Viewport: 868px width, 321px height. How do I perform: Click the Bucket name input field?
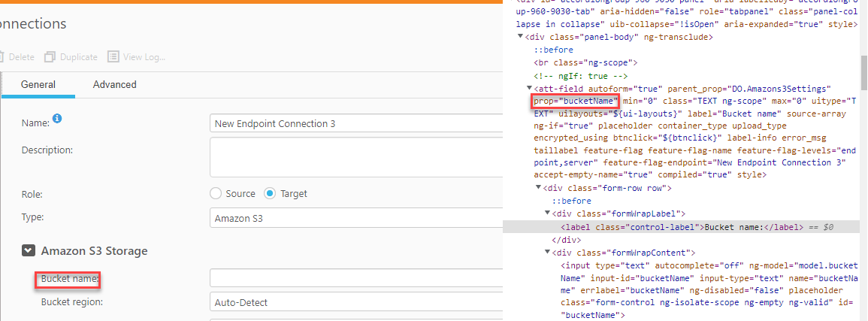coord(356,278)
